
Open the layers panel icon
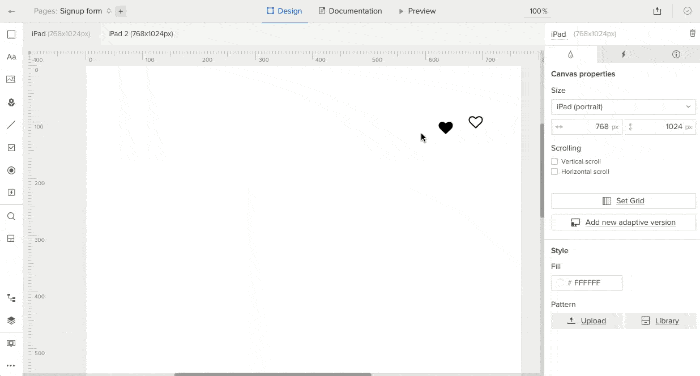coord(11,321)
